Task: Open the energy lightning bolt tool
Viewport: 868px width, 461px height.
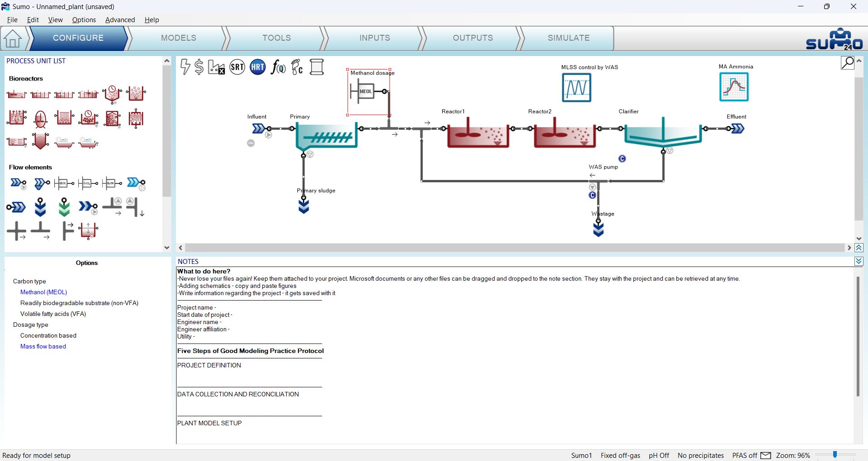Action: [x=185, y=67]
